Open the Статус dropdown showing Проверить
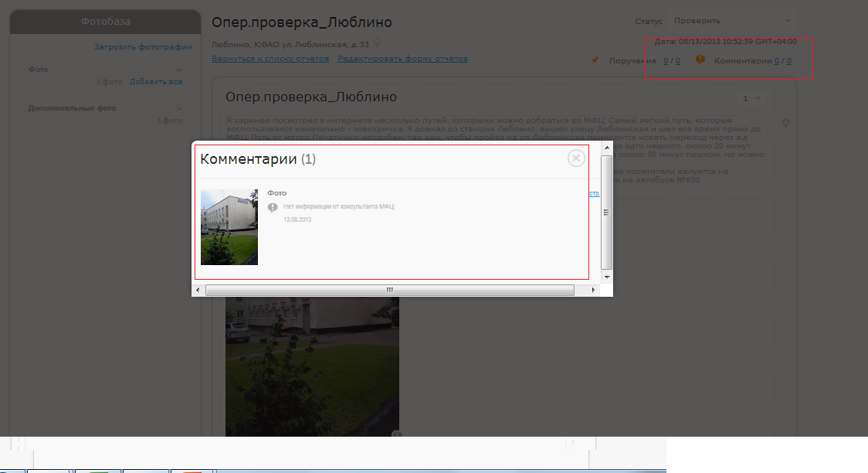 tap(731, 21)
